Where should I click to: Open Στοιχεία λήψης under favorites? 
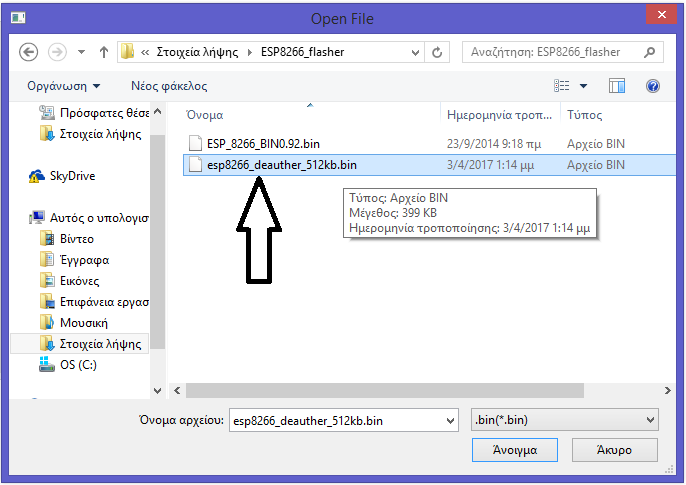tap(91, 134)
